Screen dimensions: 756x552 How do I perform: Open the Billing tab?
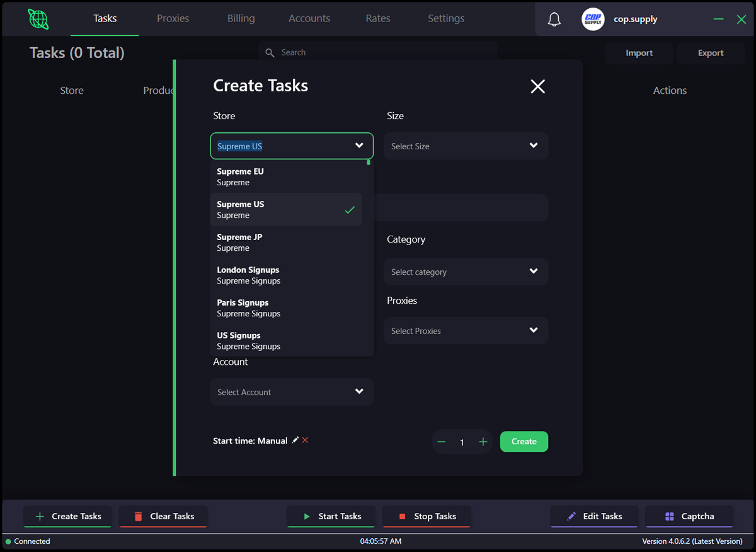tap(241, 18)
